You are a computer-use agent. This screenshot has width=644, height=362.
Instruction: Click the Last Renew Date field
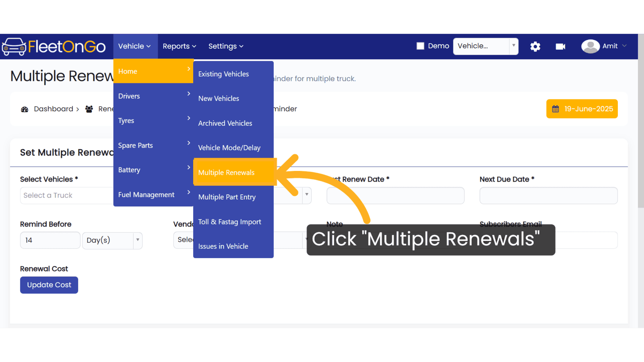395,195
